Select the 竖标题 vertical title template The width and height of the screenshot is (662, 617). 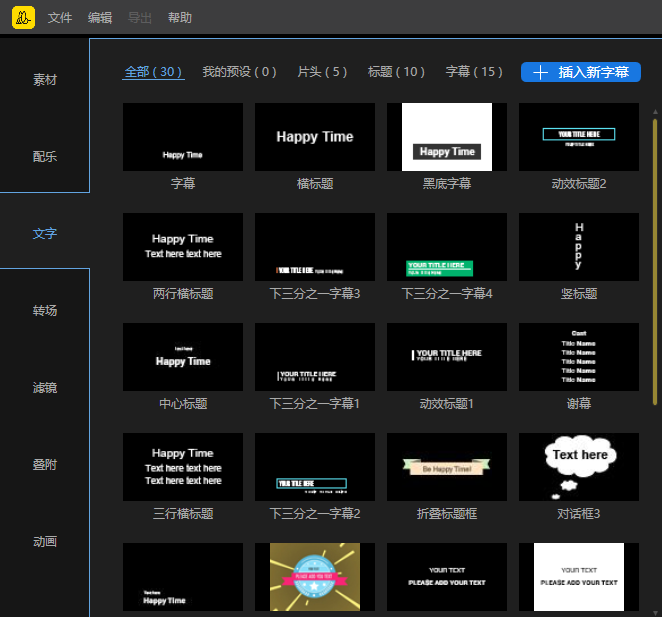coord(579,247)
